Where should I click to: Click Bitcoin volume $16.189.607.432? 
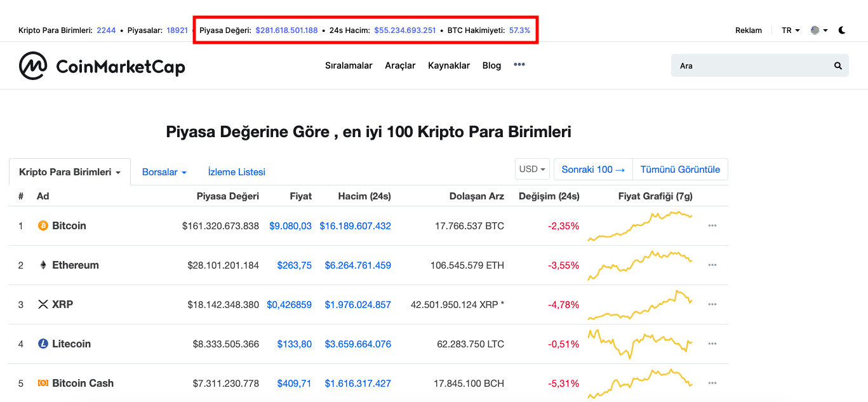tap(356, 225)
